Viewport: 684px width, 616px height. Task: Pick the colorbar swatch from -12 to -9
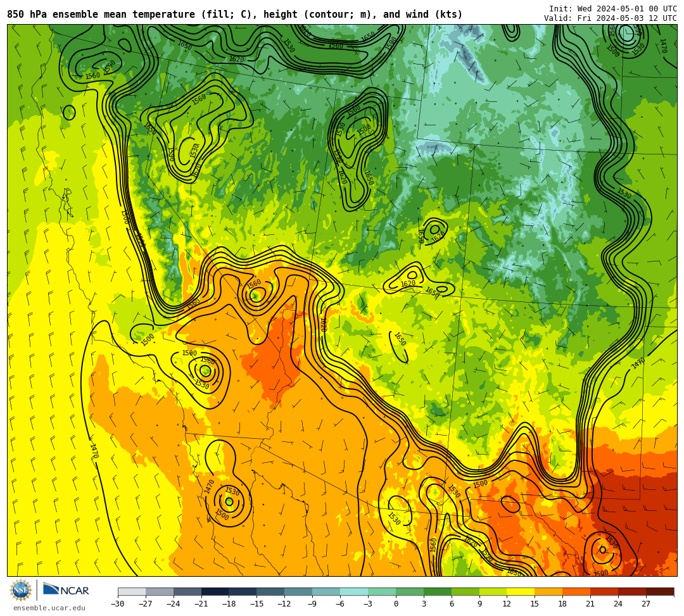point(299,591)
